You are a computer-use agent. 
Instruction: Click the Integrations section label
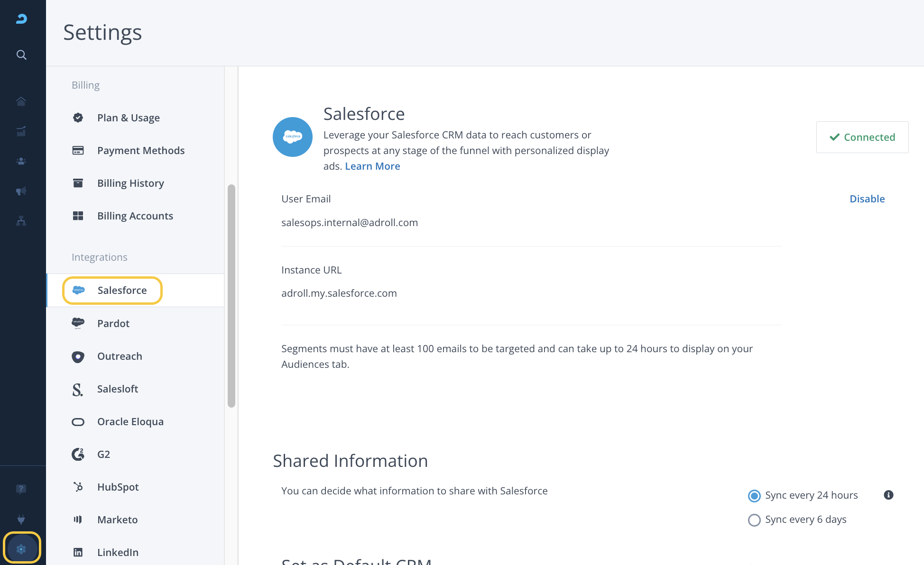[100, 257]
